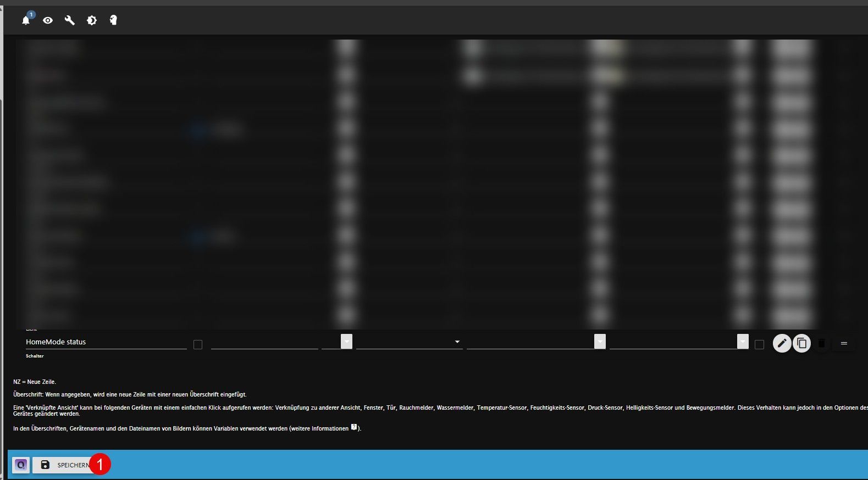Click the drag handle on HomeMode status row
Image resolution: width=868 pixels, height=480 pixels.
(x=844, y=343)
